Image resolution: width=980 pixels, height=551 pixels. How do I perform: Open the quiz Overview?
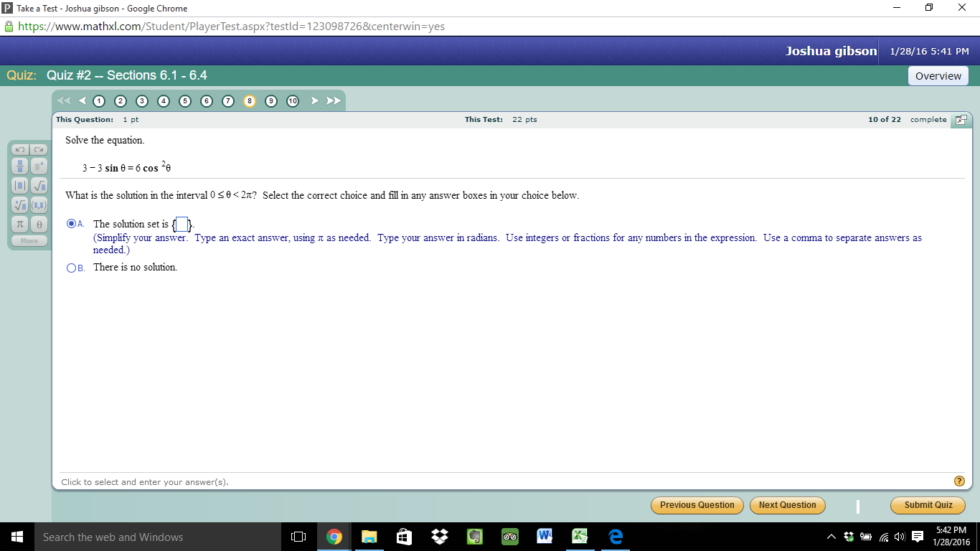[x=938, y=75]
